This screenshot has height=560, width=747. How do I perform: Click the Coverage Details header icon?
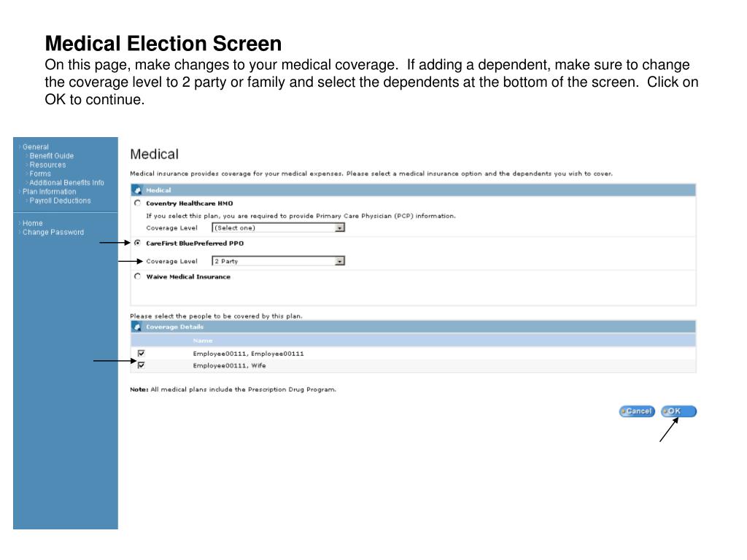pos(137,327)
